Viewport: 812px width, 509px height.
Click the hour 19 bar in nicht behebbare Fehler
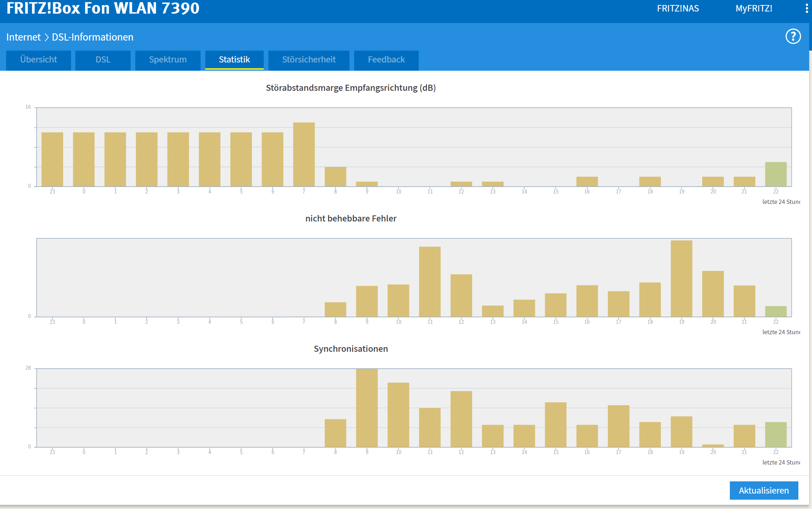point(681,279)
